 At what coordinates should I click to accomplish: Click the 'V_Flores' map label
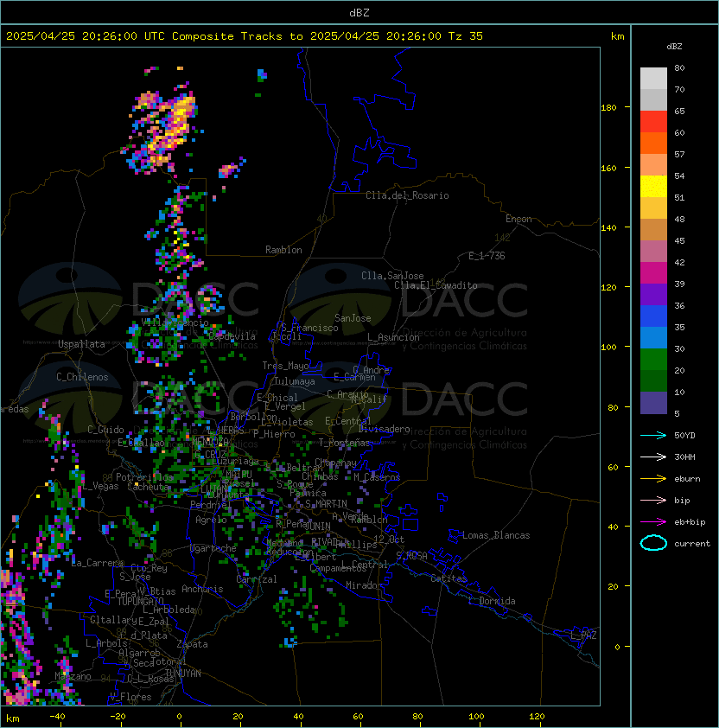pos(130,697)
